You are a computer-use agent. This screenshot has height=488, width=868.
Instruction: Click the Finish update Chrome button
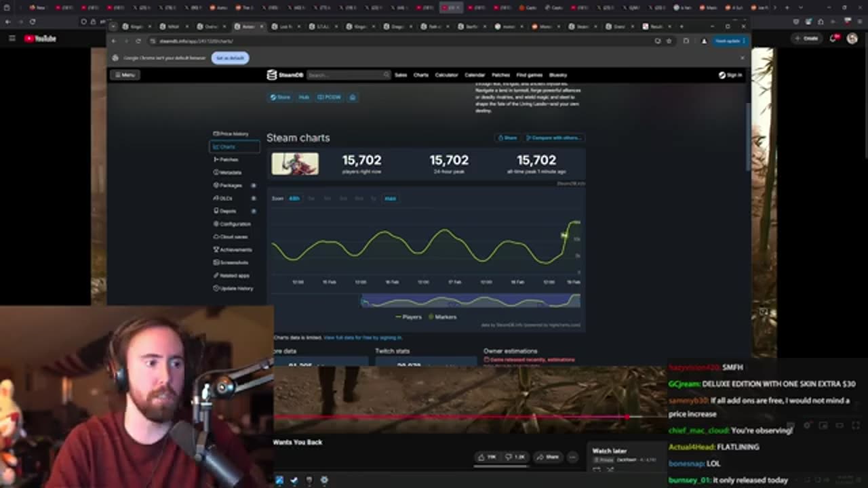pyautogui.click(x=729, y=41)
